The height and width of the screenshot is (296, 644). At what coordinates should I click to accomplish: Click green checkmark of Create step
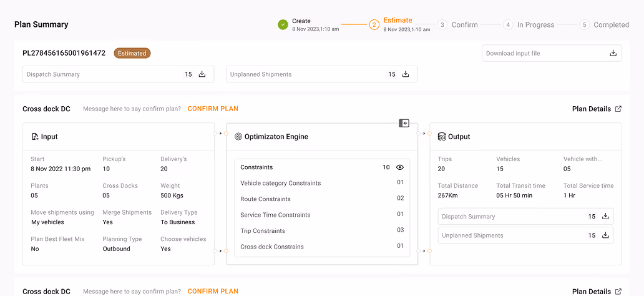(x=283, y=25)
